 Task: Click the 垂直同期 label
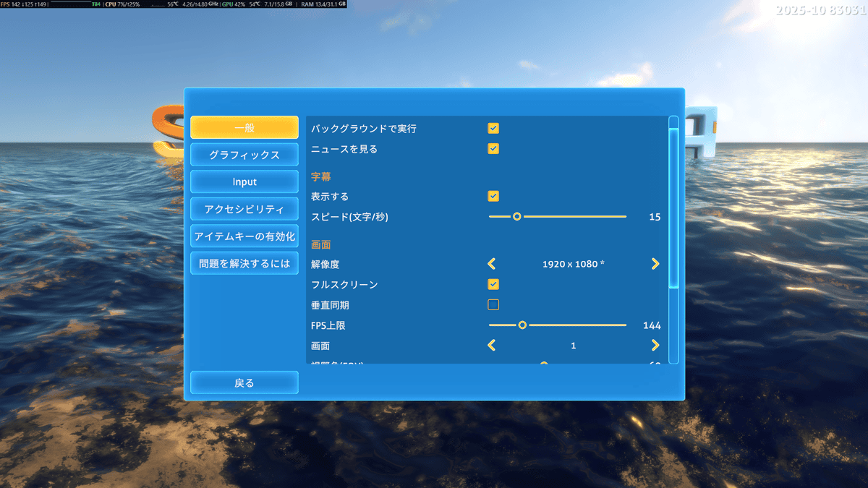tap(331, 305)
